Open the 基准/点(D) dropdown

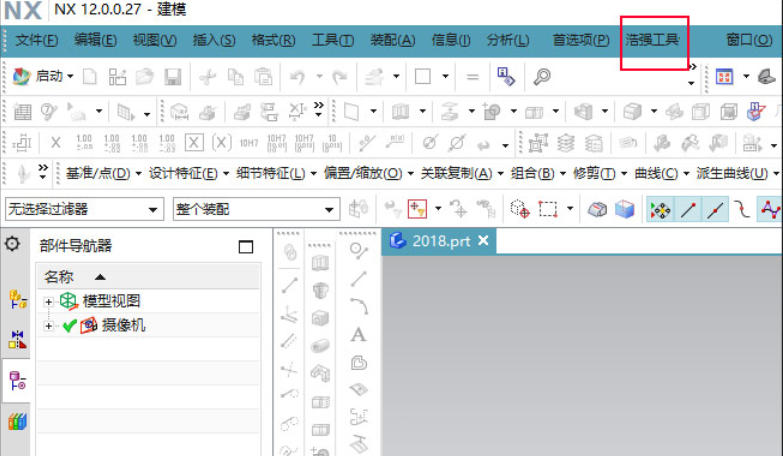[103, 173]
